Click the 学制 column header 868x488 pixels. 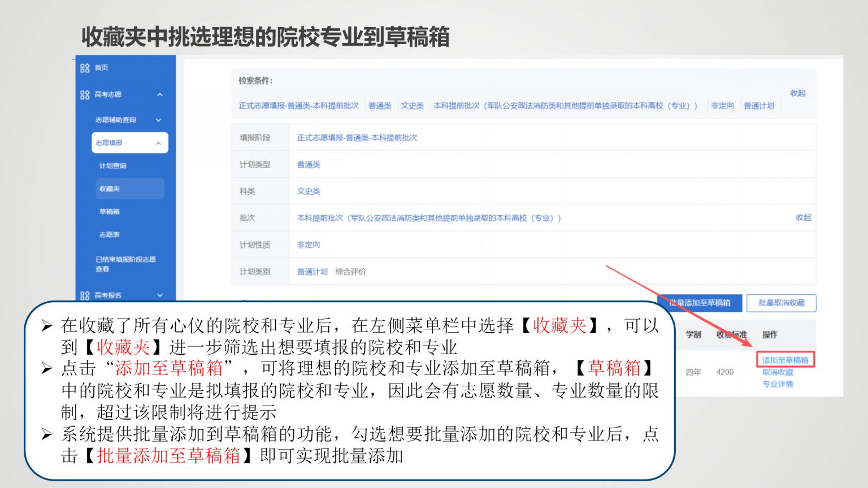click(693, 334)
